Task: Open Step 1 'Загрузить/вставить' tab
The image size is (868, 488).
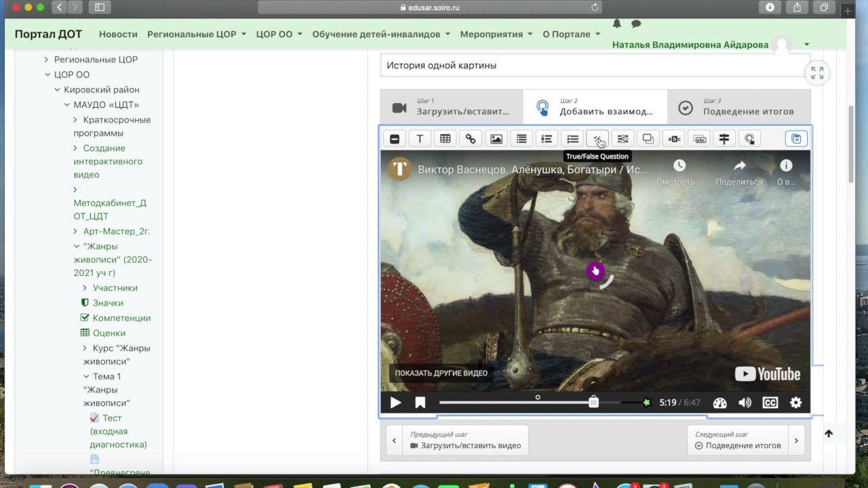Action: [x=452, y=107]
